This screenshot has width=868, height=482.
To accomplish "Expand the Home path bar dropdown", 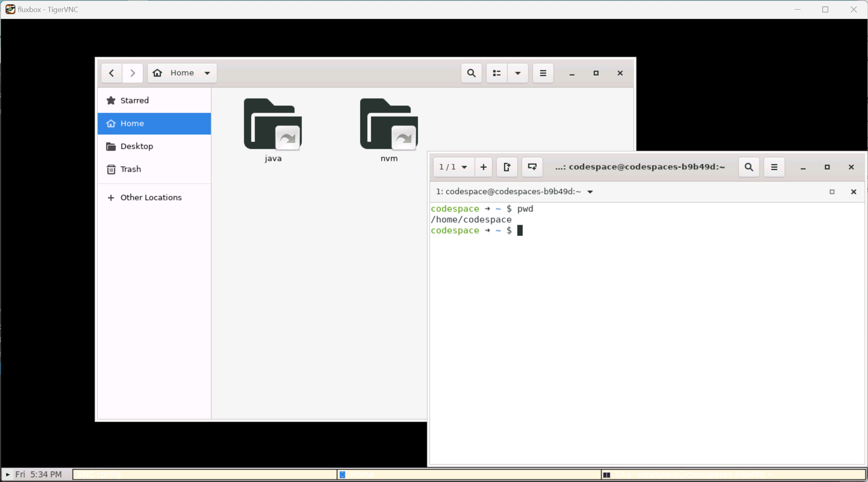I will [x=207, y=73].
